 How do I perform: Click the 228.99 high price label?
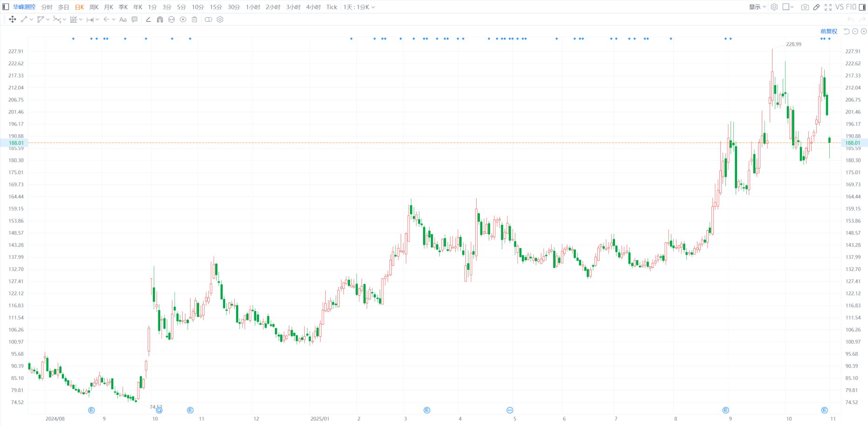coord(793,44)
